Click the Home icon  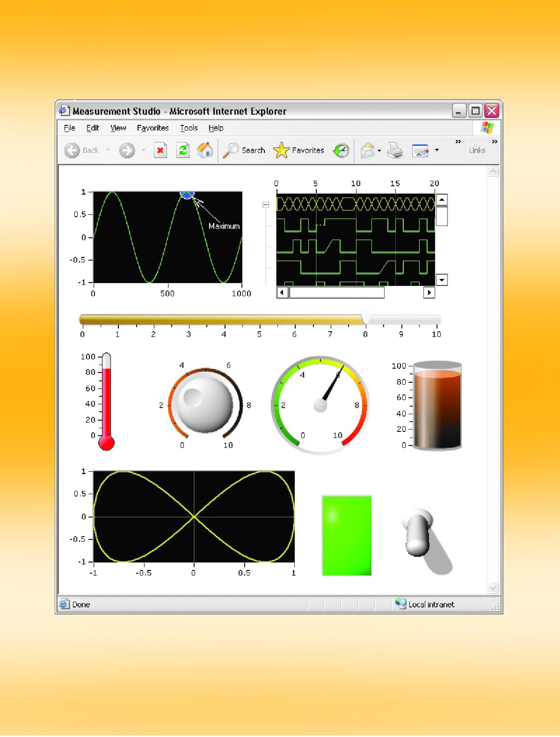[x=205, y=150]
